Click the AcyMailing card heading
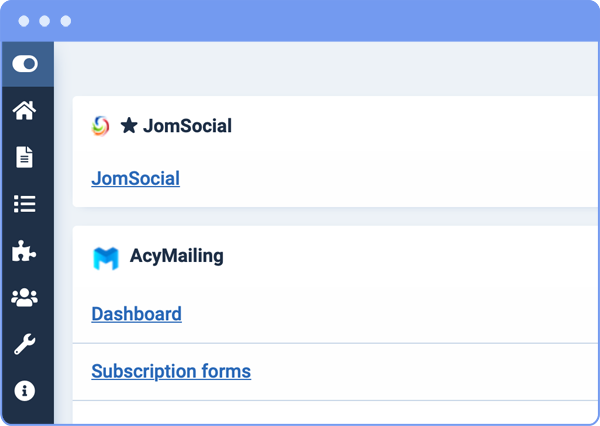This screenshot has height=426, width=600. (x=176, y=256)
